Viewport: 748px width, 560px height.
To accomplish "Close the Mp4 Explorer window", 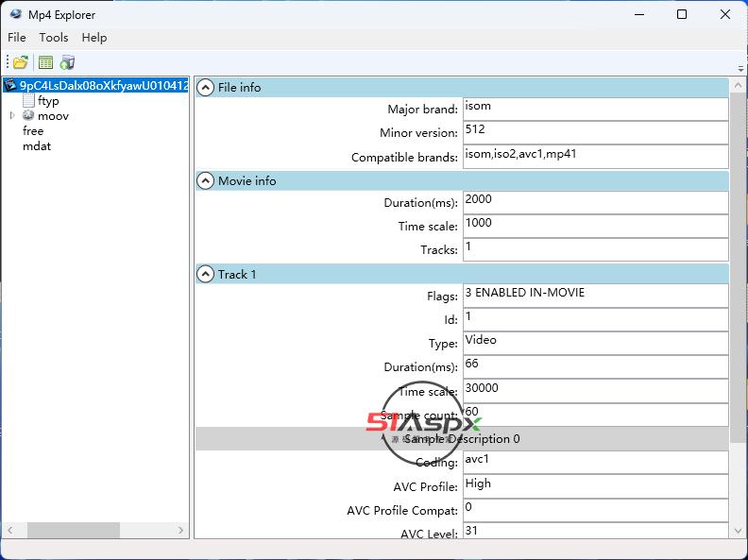I will [x=725, y=14].
